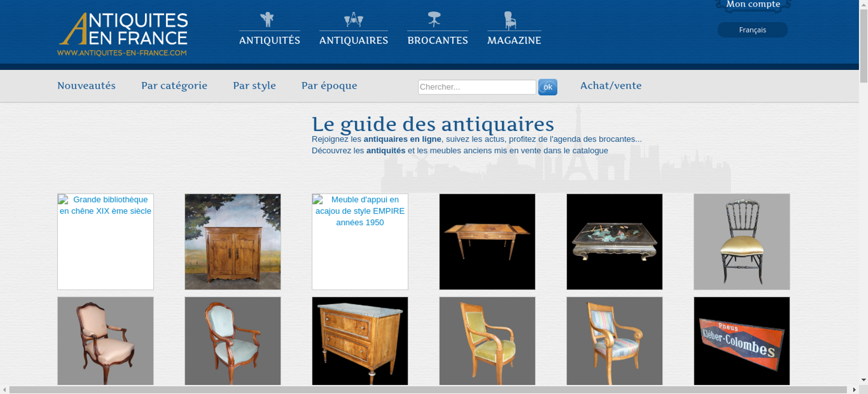
Task: Click the Grande bibliothèque en chêne link
Action: 105,205
